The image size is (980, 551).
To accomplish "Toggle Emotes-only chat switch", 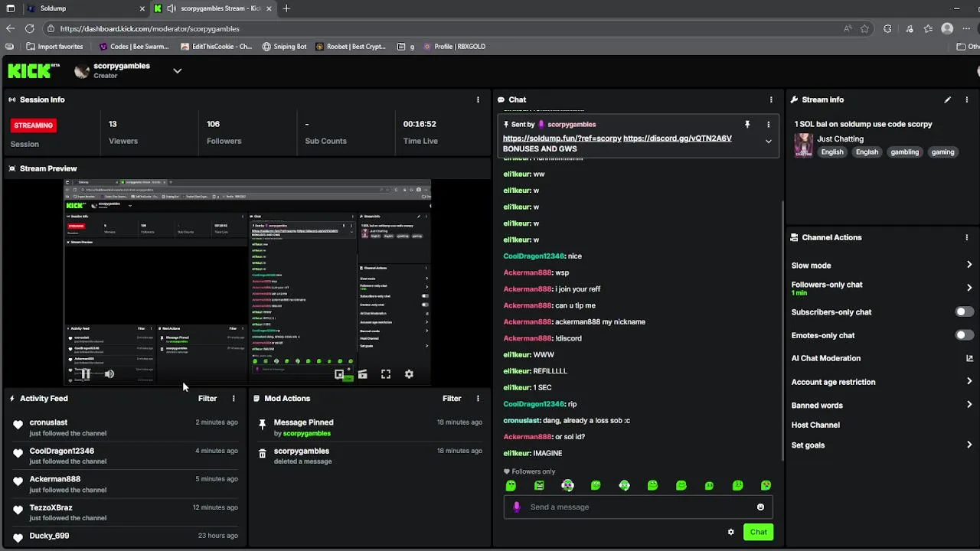I will (x=965, y=335).
